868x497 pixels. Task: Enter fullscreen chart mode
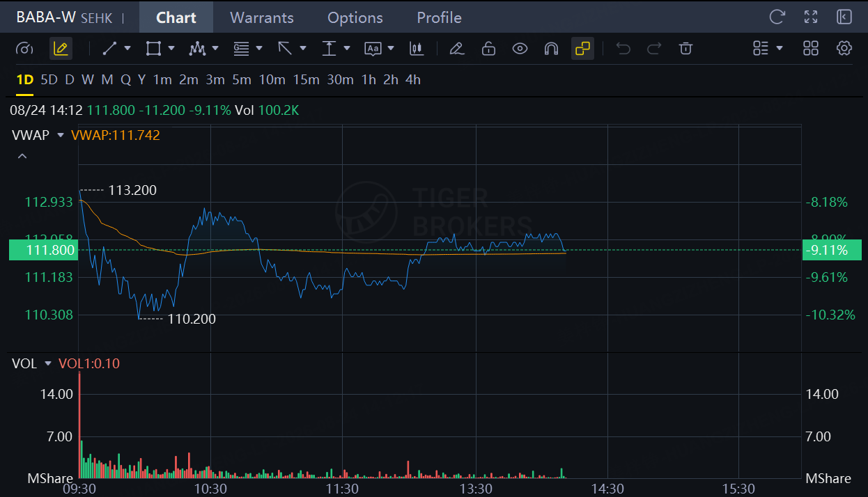point(811,17)
